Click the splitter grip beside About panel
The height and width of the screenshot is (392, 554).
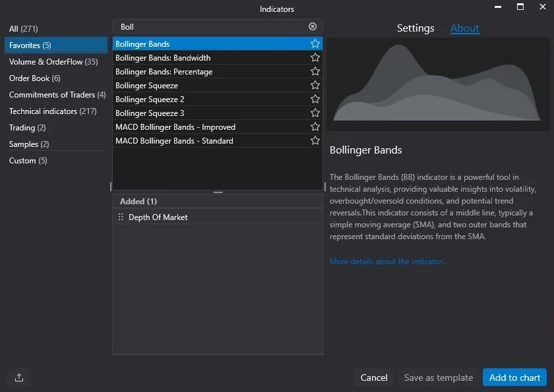pyautogui.click(x=325, y=186)
